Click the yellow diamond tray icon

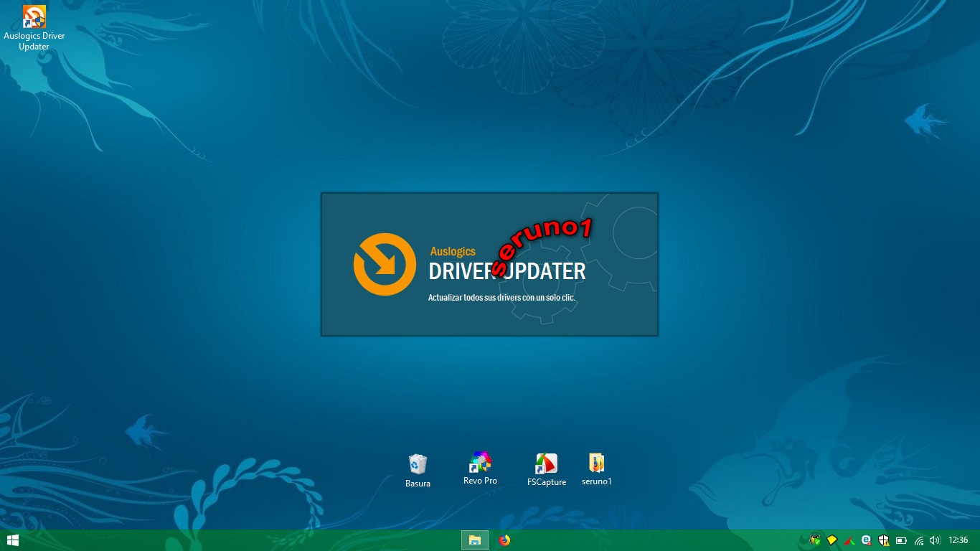click(x=832, y=540)
